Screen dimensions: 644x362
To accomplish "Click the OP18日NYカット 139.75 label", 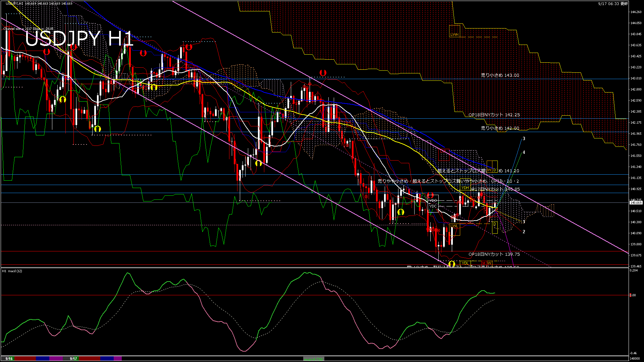I will [x=494, y=254].
